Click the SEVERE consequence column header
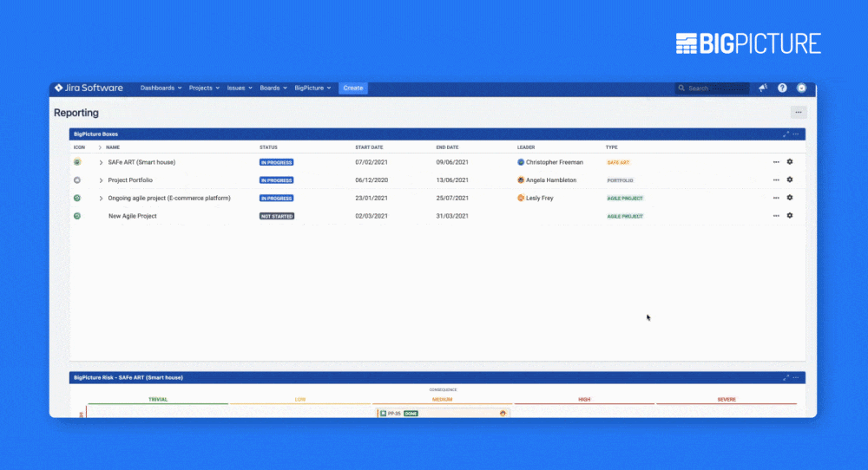The width and height of the screenshot is (868, 470). point(727,399)
